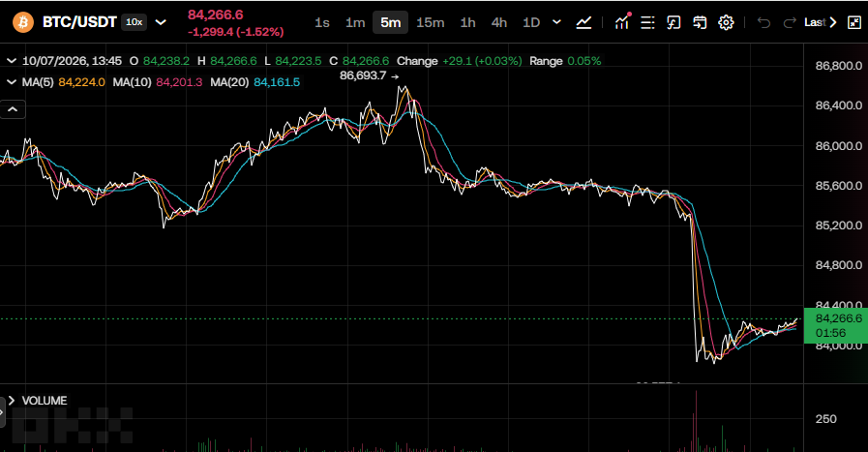Switch to the 1m timeframe
The width and height of the screenshot is (868, 452).
coord(355,22)
